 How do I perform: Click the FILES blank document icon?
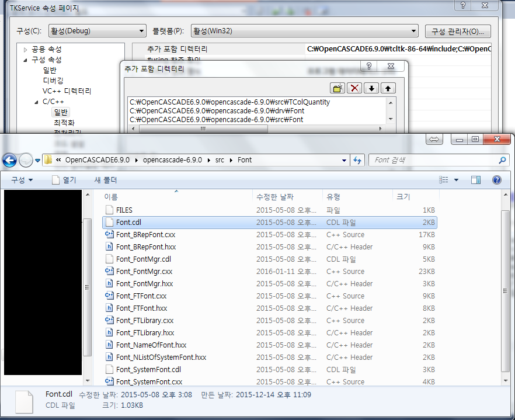[x=109, y=210]
